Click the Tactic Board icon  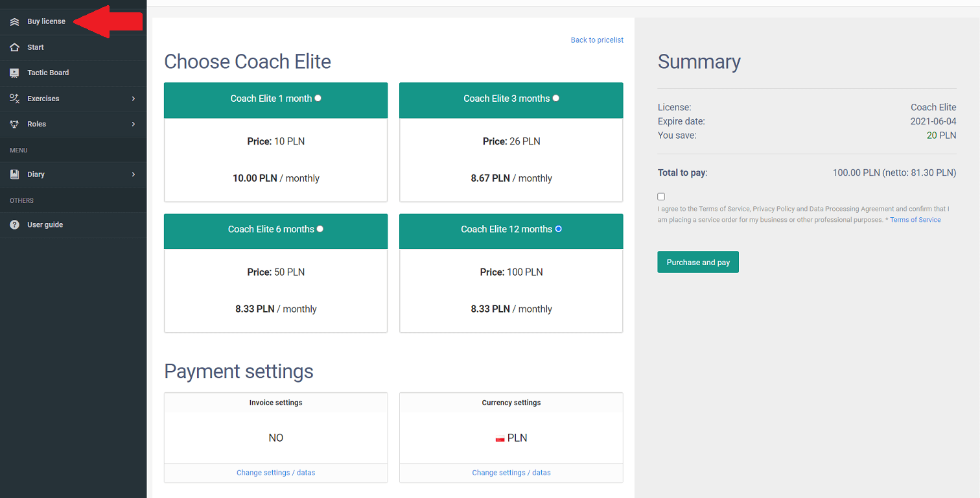[14, 73]
